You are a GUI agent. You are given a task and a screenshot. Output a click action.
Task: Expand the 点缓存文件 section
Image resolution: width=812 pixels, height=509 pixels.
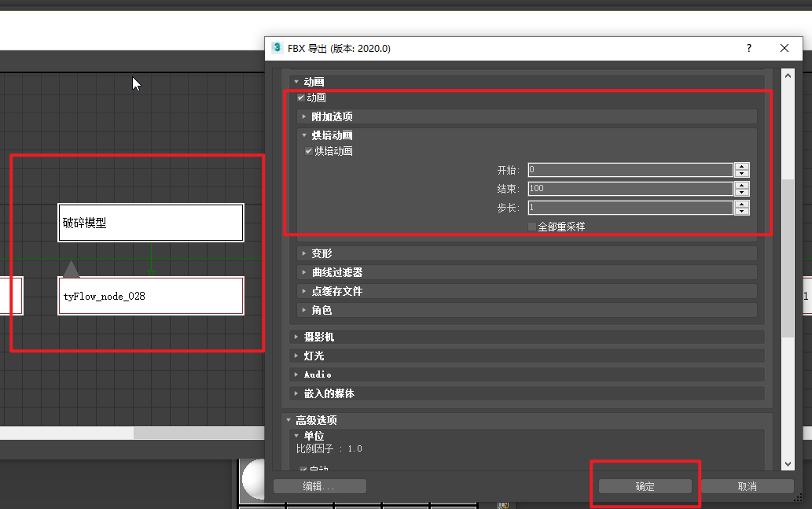click(x=527, y=291)
